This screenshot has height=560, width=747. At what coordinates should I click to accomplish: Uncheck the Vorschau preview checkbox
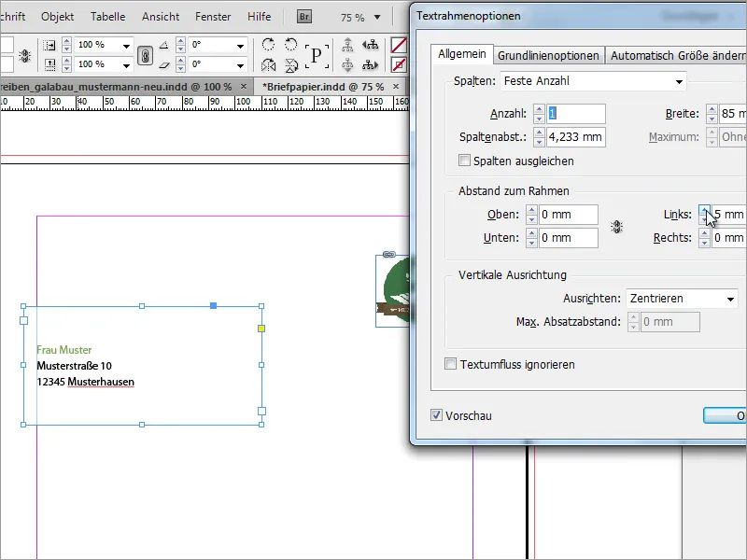click(437, 415)
